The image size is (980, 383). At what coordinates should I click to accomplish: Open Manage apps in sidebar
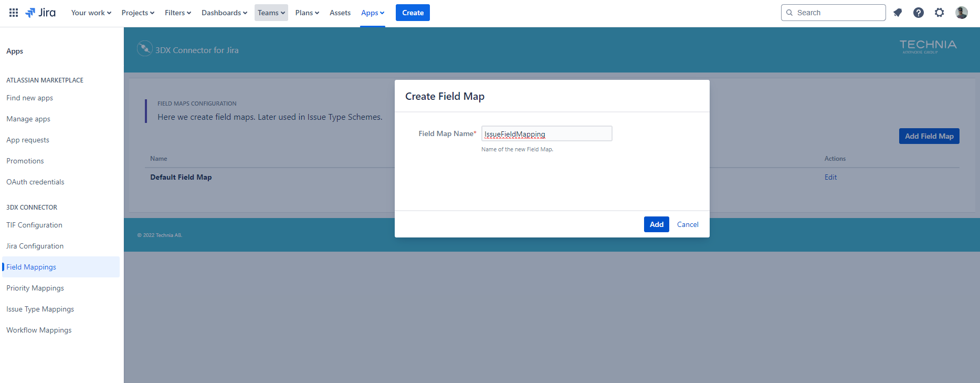[28, 119]
